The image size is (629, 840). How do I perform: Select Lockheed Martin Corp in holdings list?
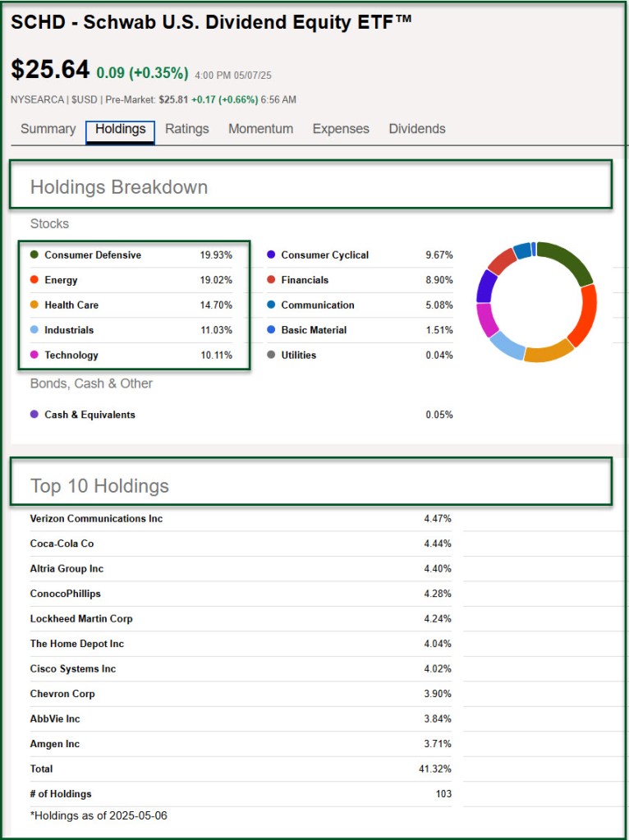(x=81, y=619)
